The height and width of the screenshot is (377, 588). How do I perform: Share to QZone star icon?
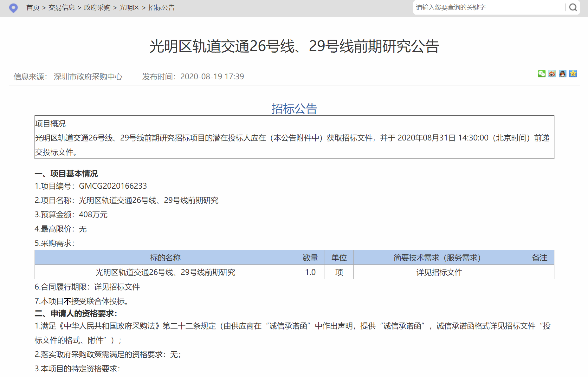click(573, 74)
